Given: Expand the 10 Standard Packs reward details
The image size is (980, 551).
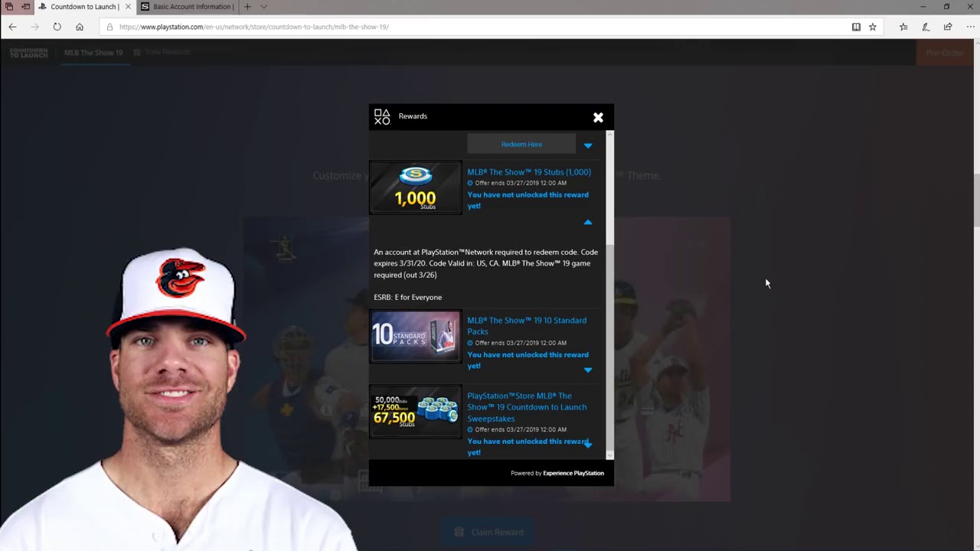Looking at the screenshot, I should [x=588, y=370].
